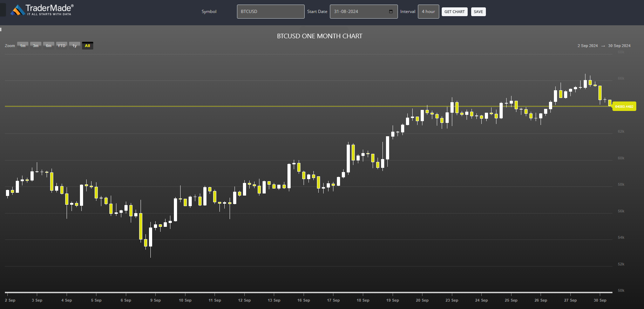Click the 30 Sep x-axis label
644x309 pixels.
[600, 300]
